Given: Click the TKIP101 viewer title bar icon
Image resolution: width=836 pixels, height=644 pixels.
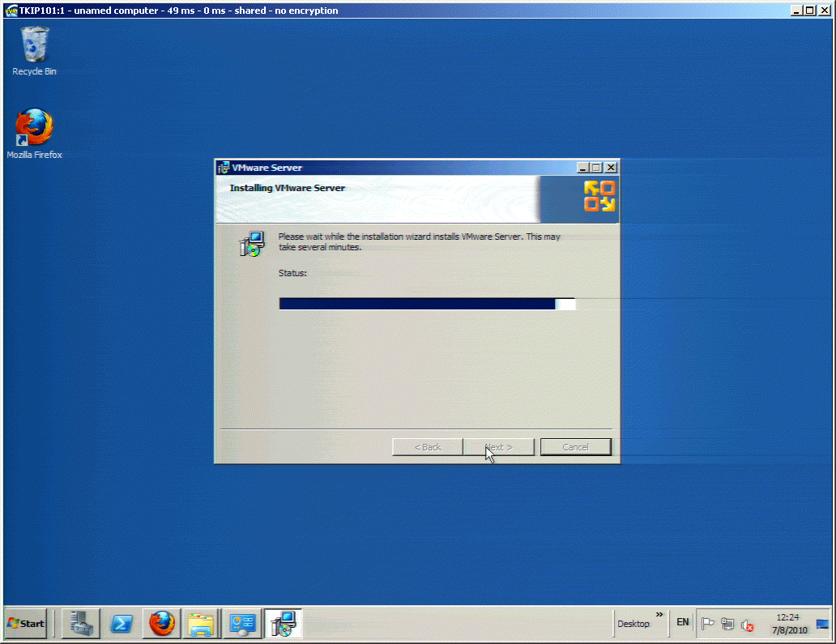Looking at the screenshot, I should (11, 11).
